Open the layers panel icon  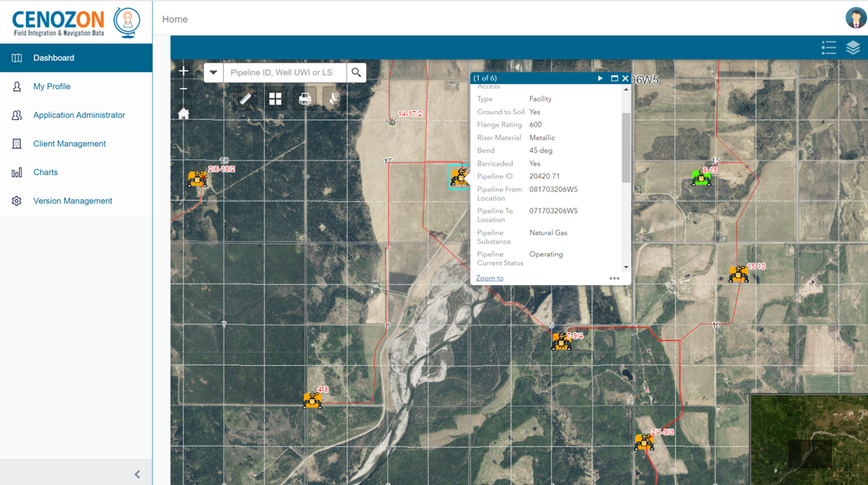coord(853,47)
